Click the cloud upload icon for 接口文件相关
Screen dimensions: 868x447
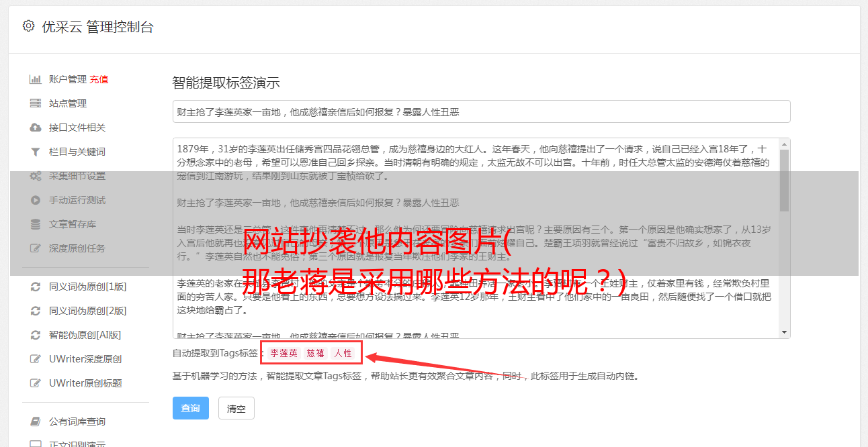pos(36,128)
